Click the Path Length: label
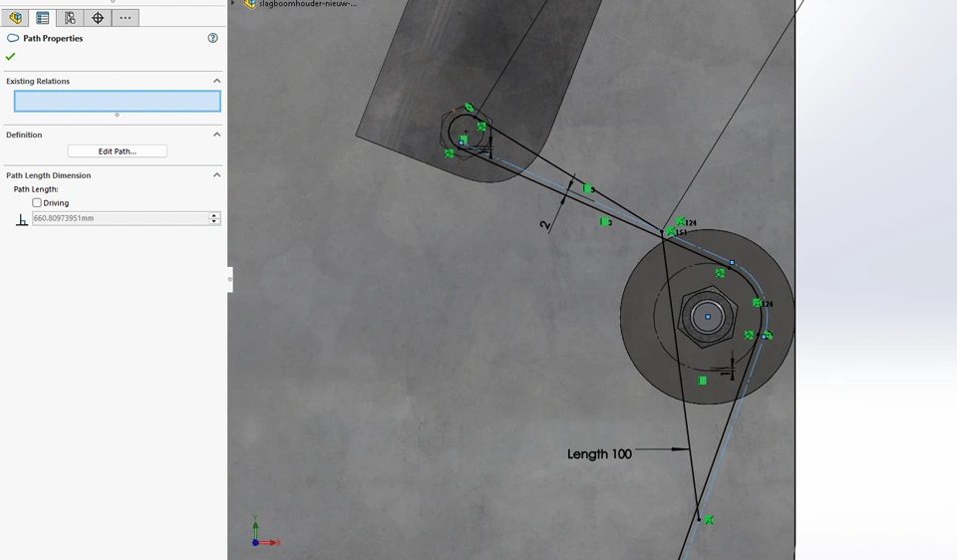 click(36, 189)
